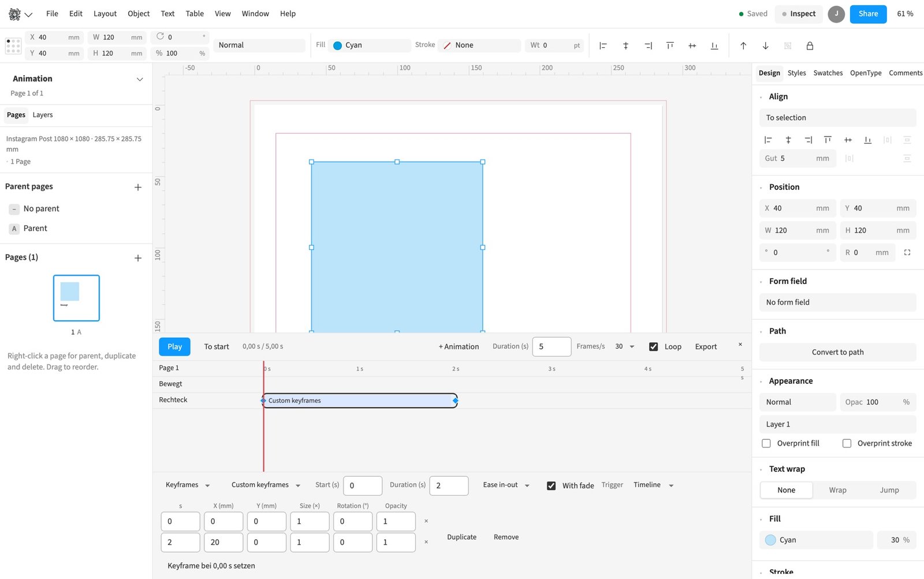
Task: Set text wrap to None
Action: [786, 490]
